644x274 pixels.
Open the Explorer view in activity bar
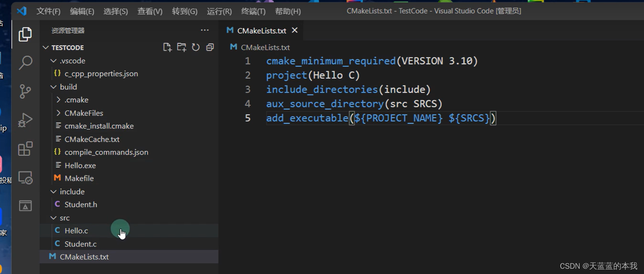tap(25, 35)
